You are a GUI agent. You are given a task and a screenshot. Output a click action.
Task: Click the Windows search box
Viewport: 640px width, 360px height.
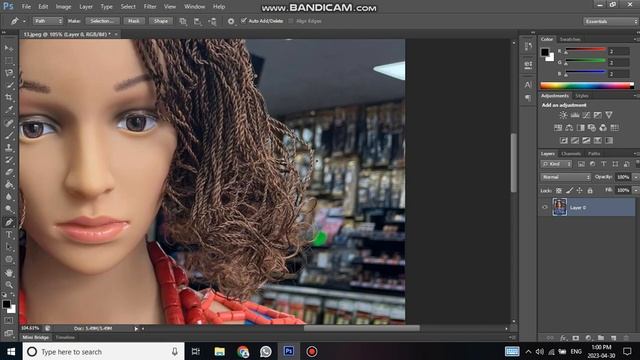click(x=104, y=351)
